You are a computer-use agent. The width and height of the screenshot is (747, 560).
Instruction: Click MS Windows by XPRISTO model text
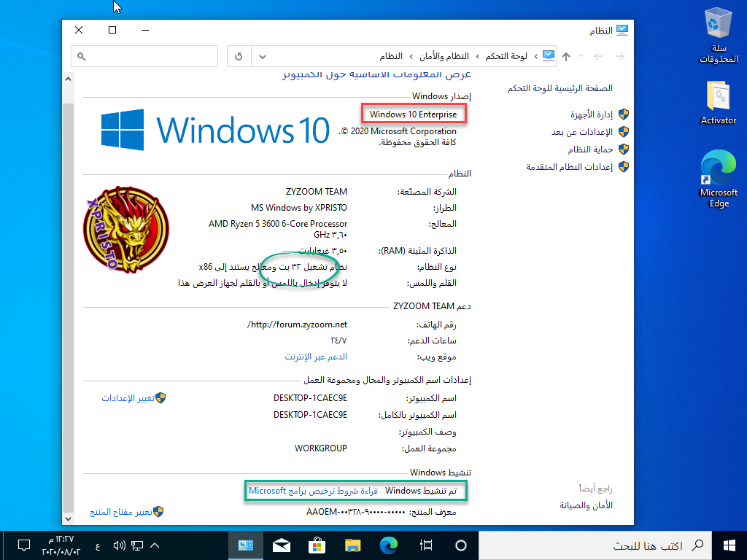point(298,208)
